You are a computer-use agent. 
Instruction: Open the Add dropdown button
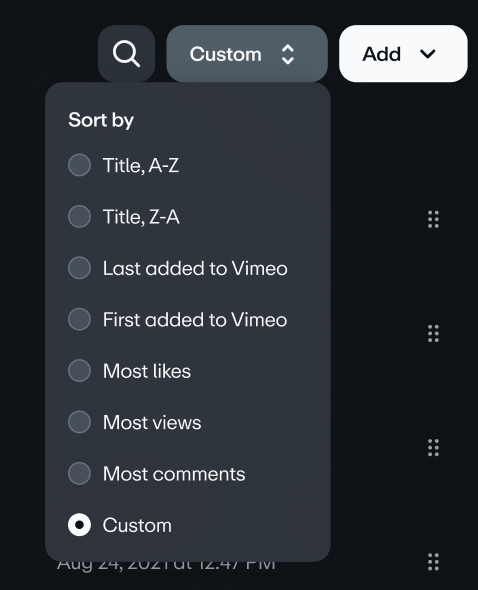tap(403, 54)
